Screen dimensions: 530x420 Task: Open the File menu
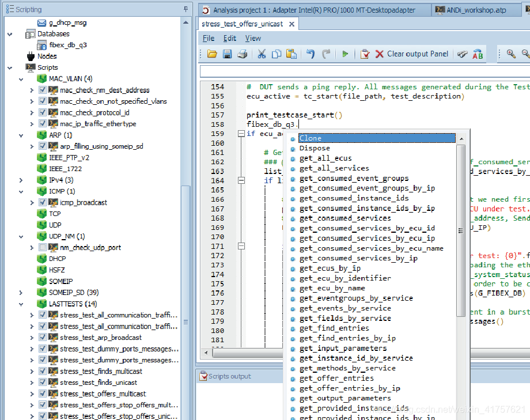pos(209,38)
